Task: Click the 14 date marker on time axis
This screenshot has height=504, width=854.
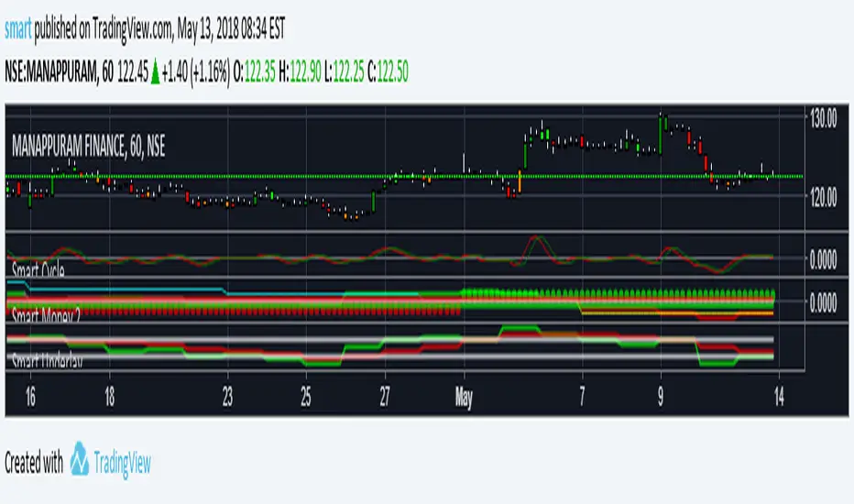Action: [780, 397]
